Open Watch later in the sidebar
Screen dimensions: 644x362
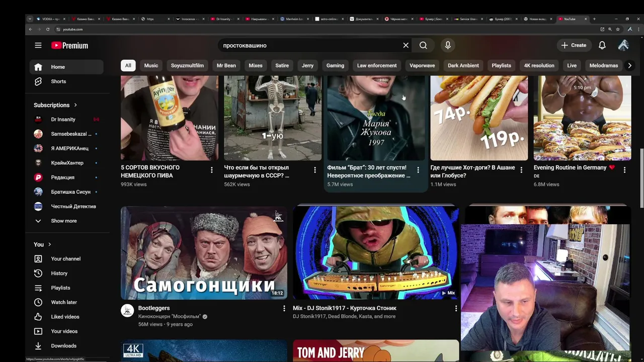tap(66, 302)
